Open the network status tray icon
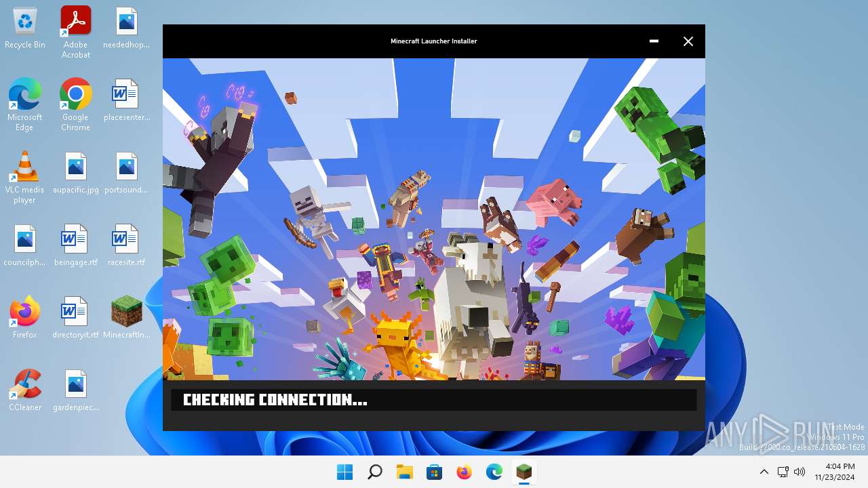The image size is (868, 488). pyautogui.click(x=783, y=472)
